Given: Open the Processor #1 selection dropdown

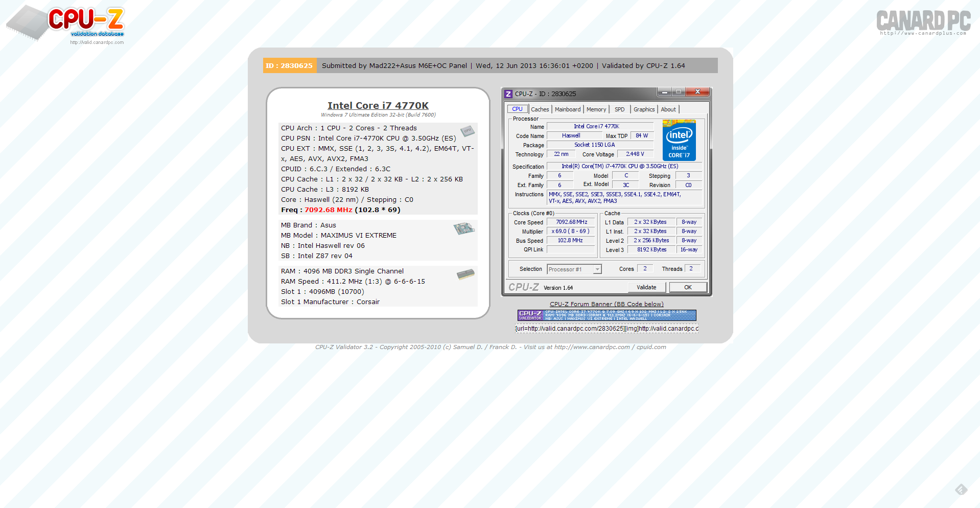Looking at the screenshot, I should 574,269.
